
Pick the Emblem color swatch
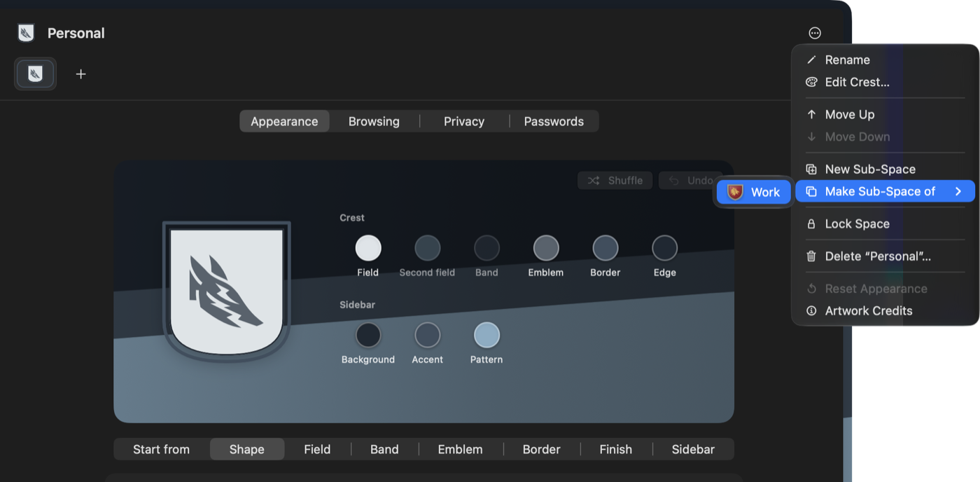coord(546,248)
